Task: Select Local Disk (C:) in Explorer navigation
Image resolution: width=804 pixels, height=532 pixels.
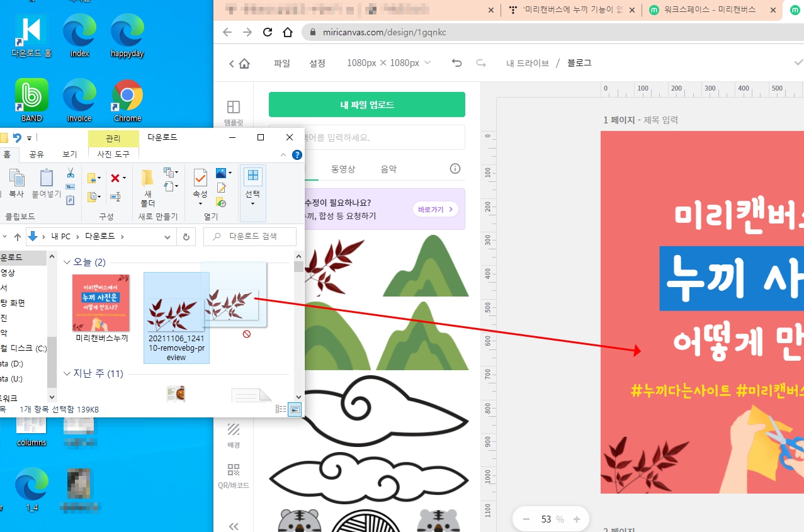Action: pos(23,348)
